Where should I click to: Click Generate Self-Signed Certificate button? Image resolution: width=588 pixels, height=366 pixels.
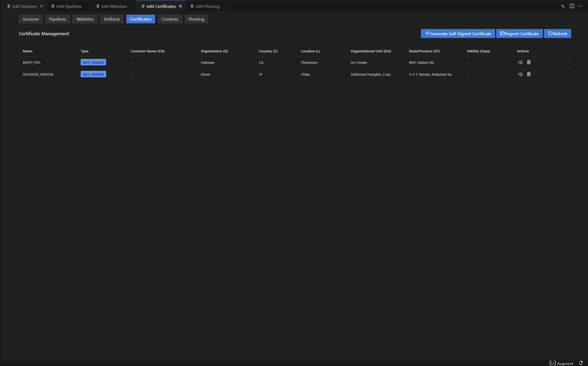pyautogui.click(x=458, y=34)
